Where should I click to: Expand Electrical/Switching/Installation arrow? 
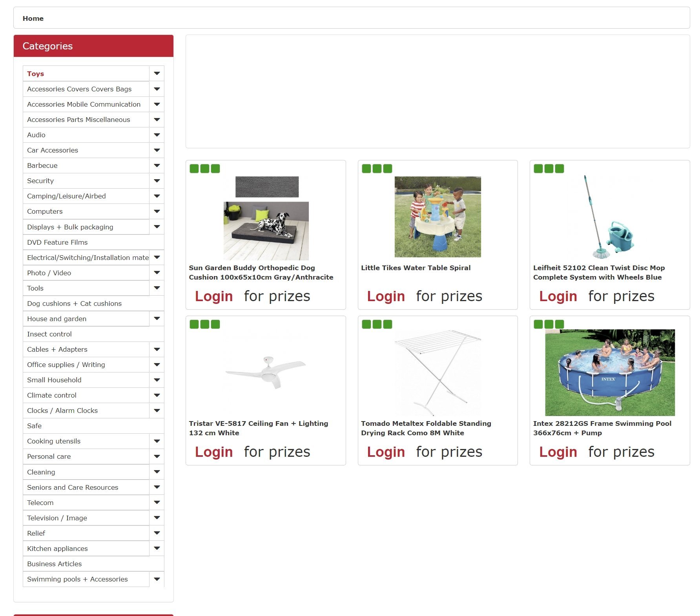click(157, 257)
